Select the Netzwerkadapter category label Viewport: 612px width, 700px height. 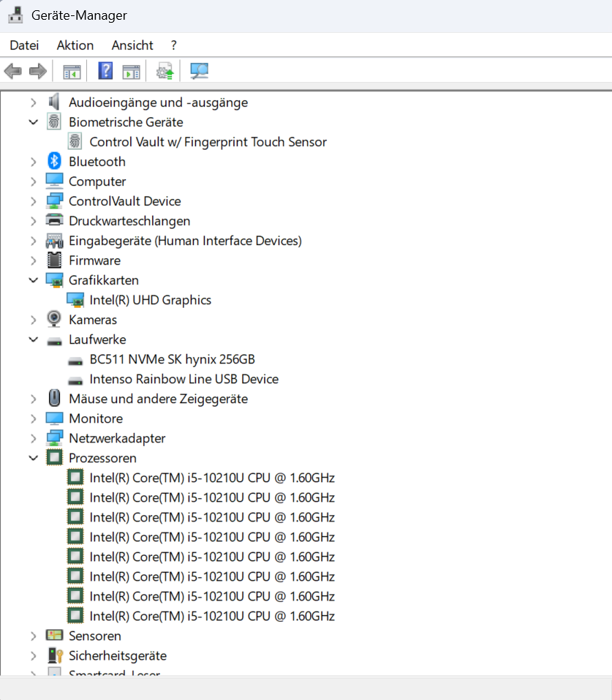pos(117,438)
